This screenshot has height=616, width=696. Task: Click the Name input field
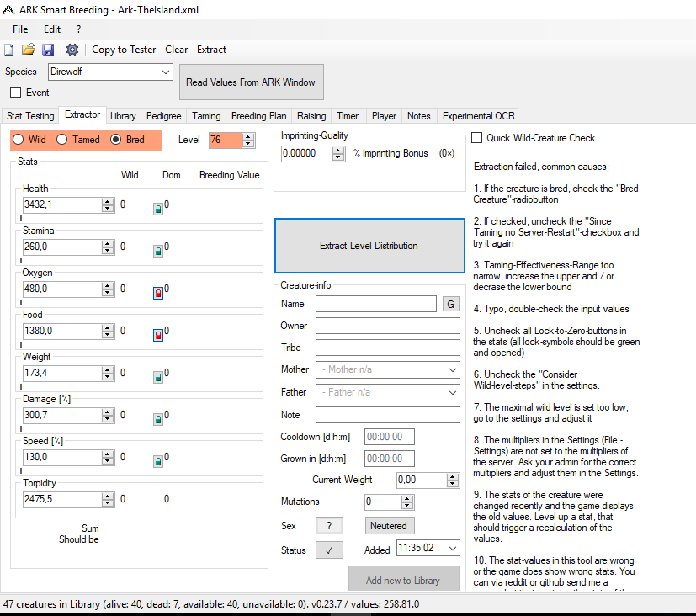(x=376, y=304)
